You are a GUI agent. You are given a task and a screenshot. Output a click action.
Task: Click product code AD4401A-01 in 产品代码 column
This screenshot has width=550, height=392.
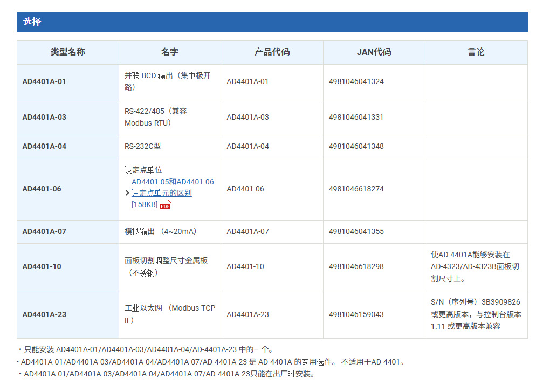click(x=247, y=82)
